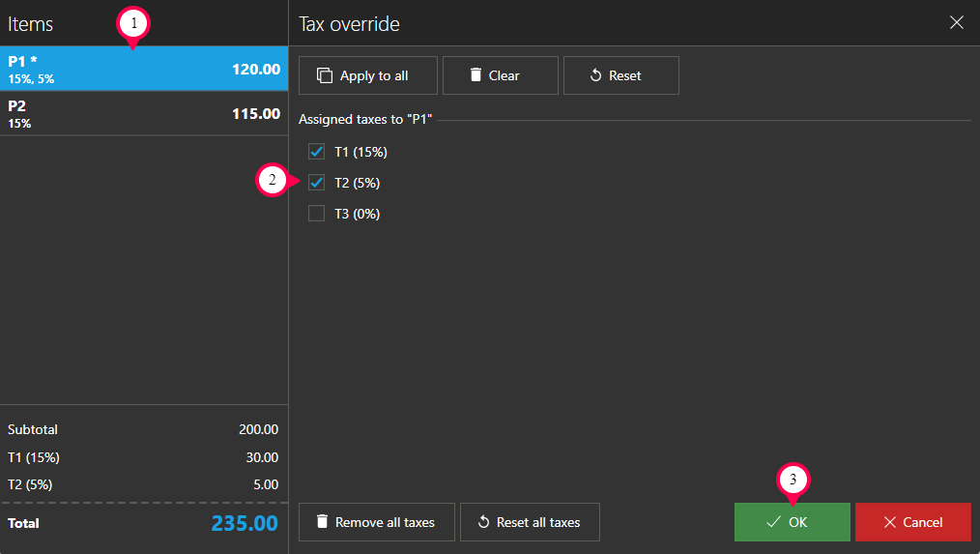The image size is (980, 554).
Task: Click the Tax override title
Action: 349,24
